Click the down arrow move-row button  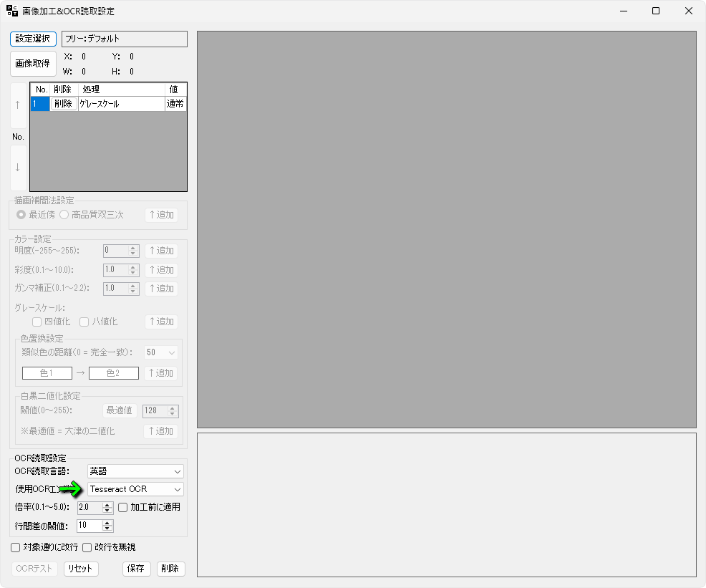(x=18, y=168)
